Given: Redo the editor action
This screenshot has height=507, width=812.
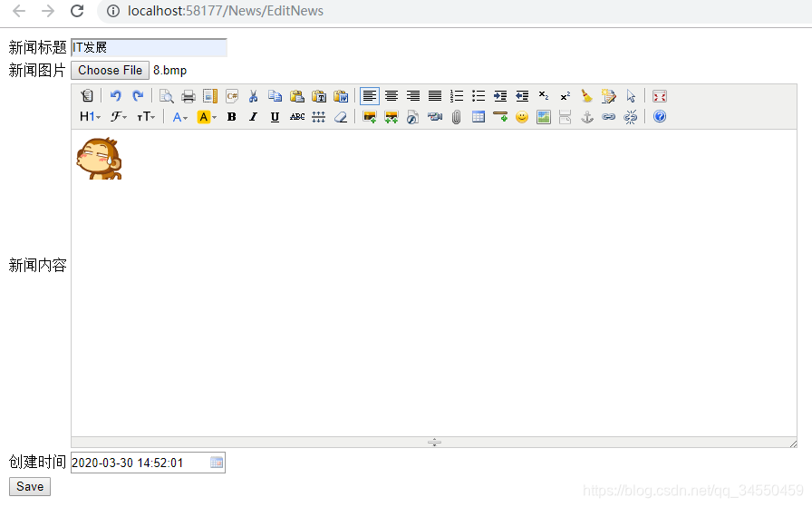Looking at the screenshot, I should coord(137,96).
